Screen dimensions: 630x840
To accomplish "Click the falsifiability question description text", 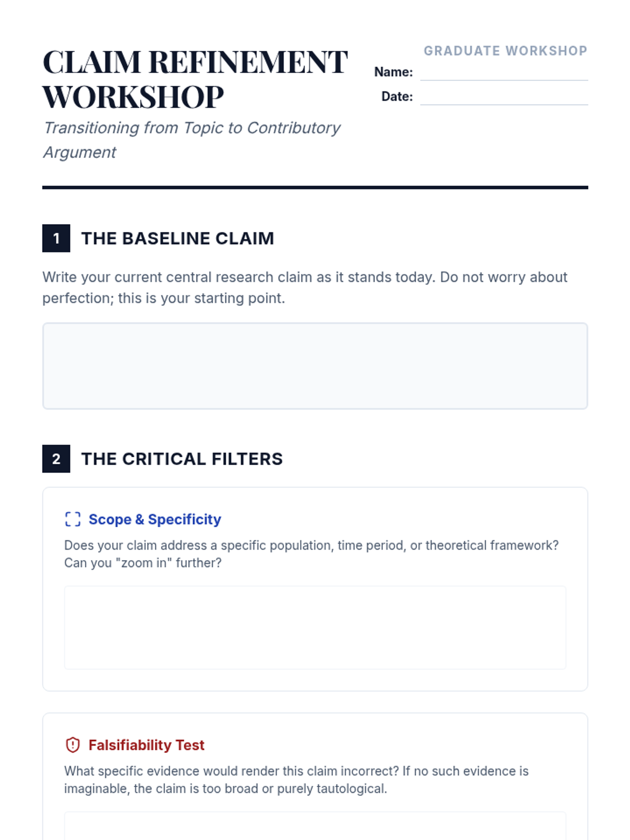I will (296, 780).
